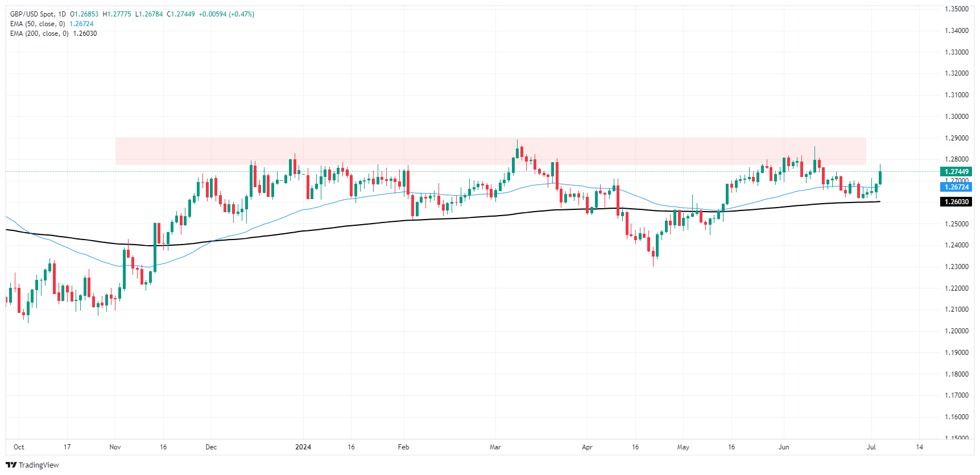Viewport: 980px width, 475px height.
Task: Click the 2024 label on time axis
Action: pyautogui.click(x=303, y=447)
